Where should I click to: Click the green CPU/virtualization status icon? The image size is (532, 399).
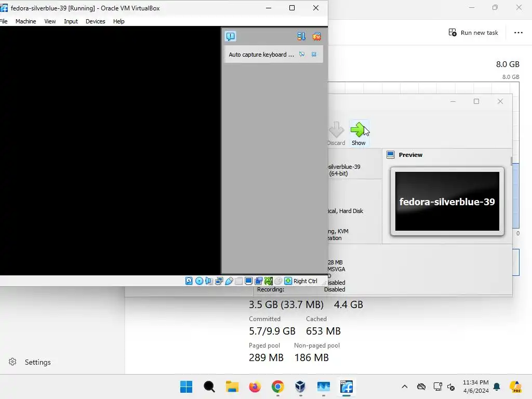[x=269, y=281]
